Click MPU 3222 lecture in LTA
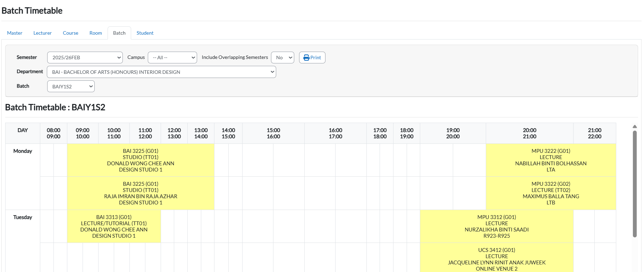This screenshot has width=644, height=272. pos(551,160)
